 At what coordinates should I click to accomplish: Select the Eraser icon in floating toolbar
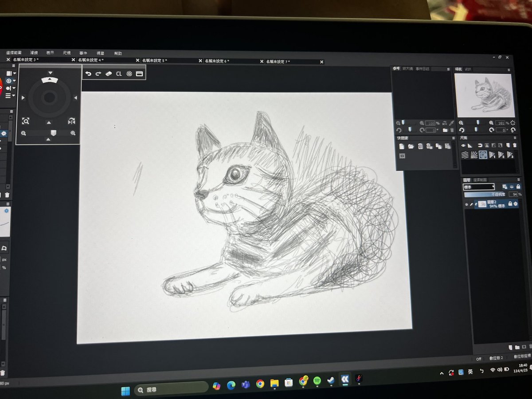click(109, 74)
